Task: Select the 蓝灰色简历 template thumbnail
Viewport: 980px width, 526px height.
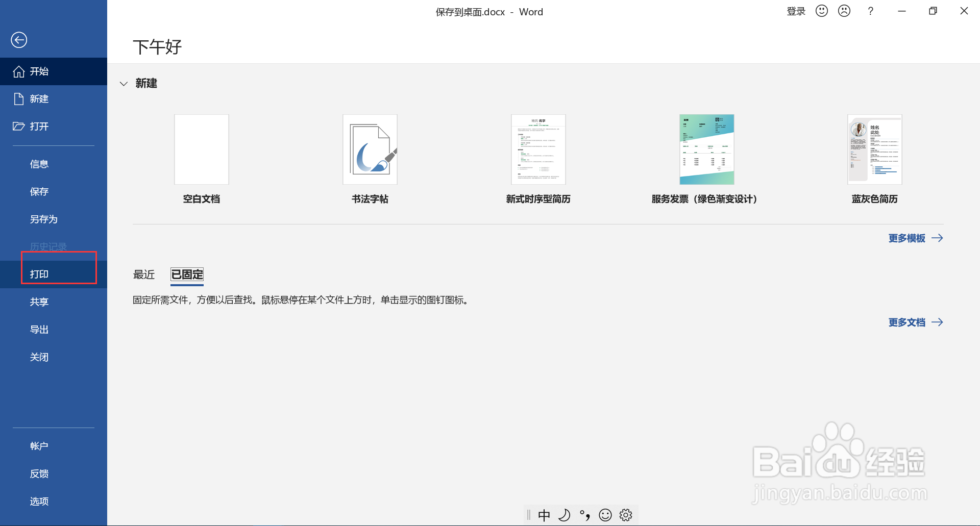Action: (x=875, y=149)
